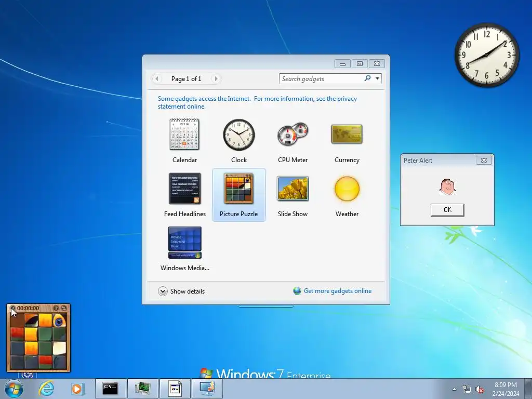Maximize the gadget gallery window

[x=360, y=64]
